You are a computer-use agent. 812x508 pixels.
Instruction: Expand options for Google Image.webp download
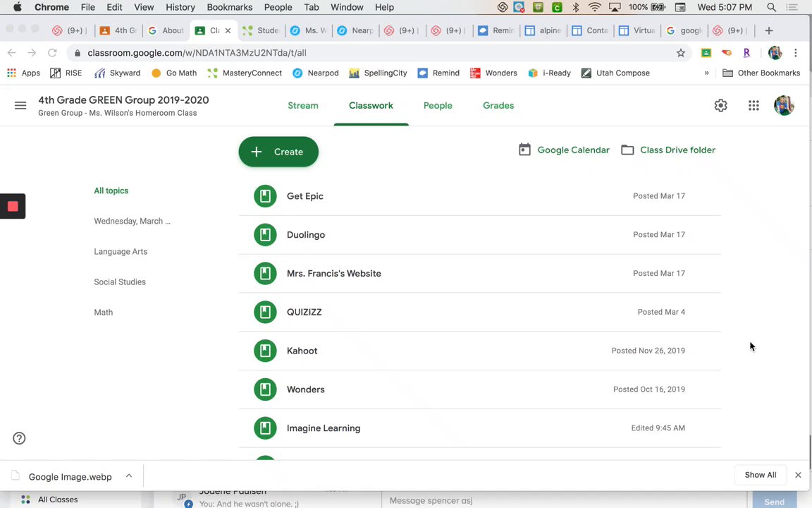point(129,476)
